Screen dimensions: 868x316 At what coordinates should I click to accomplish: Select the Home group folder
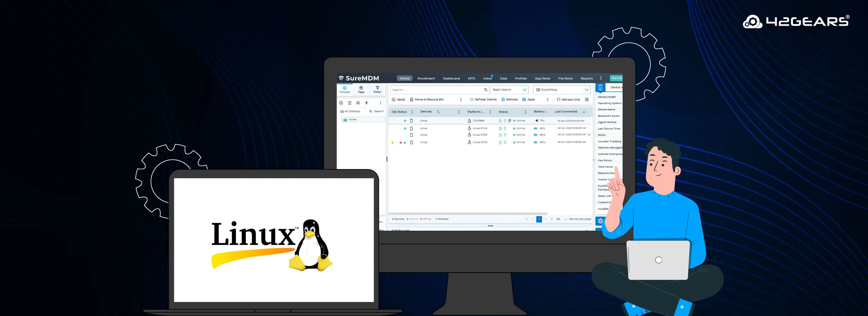tap(363, 119)
